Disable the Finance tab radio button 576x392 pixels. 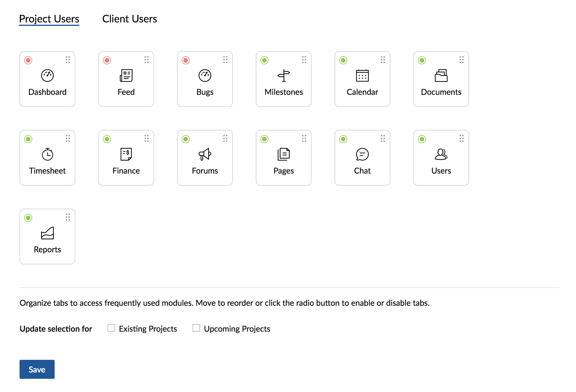[107, 139]
